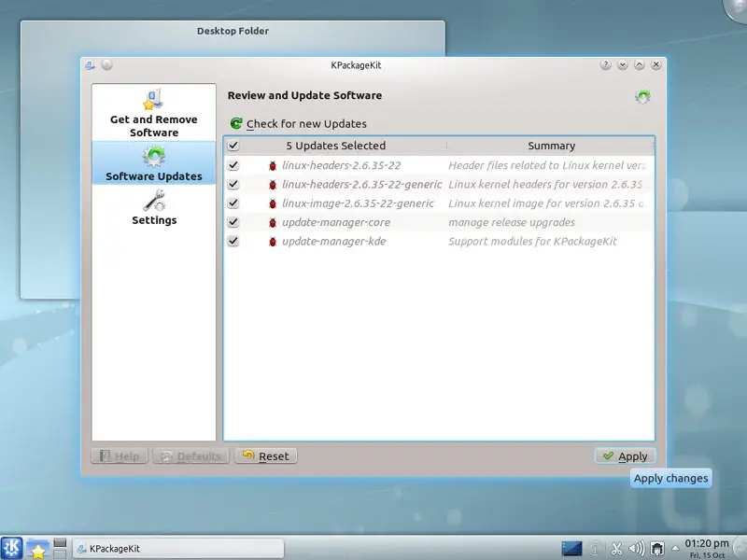
Task: Open the favorites folder icon in the panel
Action: pos(37,548)
